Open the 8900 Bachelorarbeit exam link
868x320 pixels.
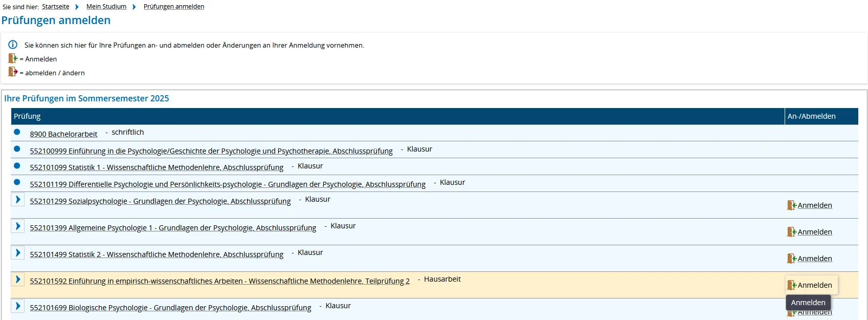(x=63, y=134)
